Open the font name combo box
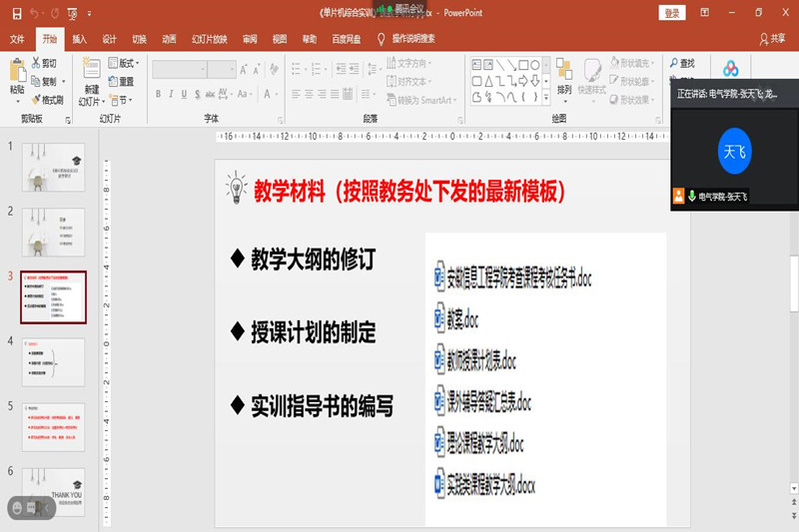This screenshot has width=799, height=532. point(180,69)
